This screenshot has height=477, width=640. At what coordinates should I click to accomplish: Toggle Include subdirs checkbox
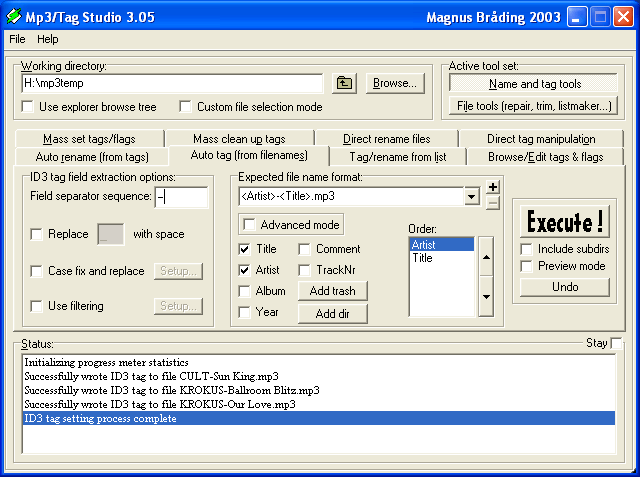[x=527, y=249]
